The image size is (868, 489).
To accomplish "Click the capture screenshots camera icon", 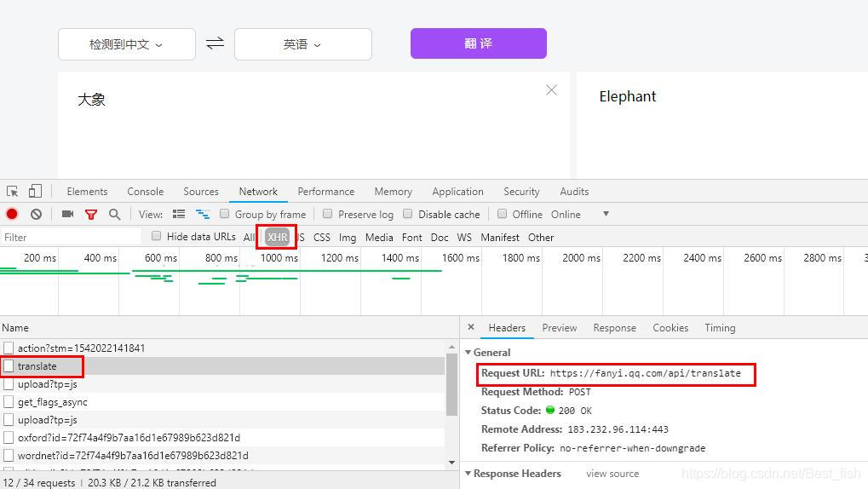I will pyautogui.click(x=67, y=215).
